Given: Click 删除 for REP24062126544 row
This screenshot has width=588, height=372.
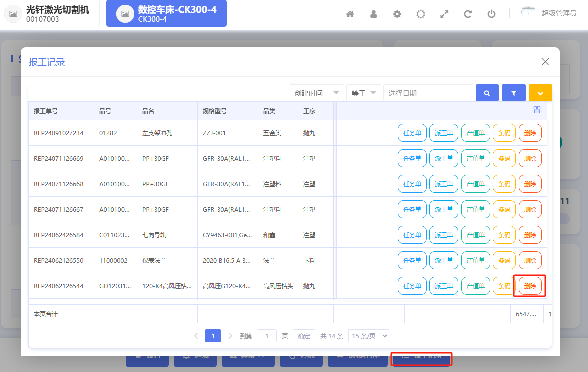Looking at the screenshot, I should coord(530,286).
